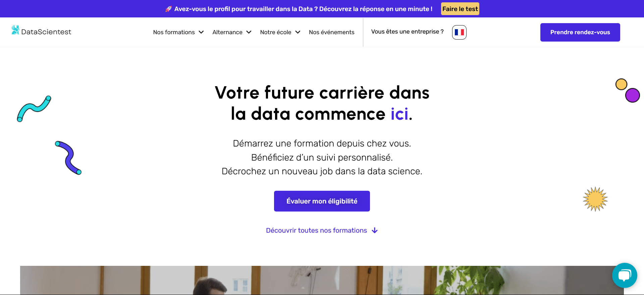Open the French flag language selector
The width and height of the screenshot is (644, 295).
(459, 32)
